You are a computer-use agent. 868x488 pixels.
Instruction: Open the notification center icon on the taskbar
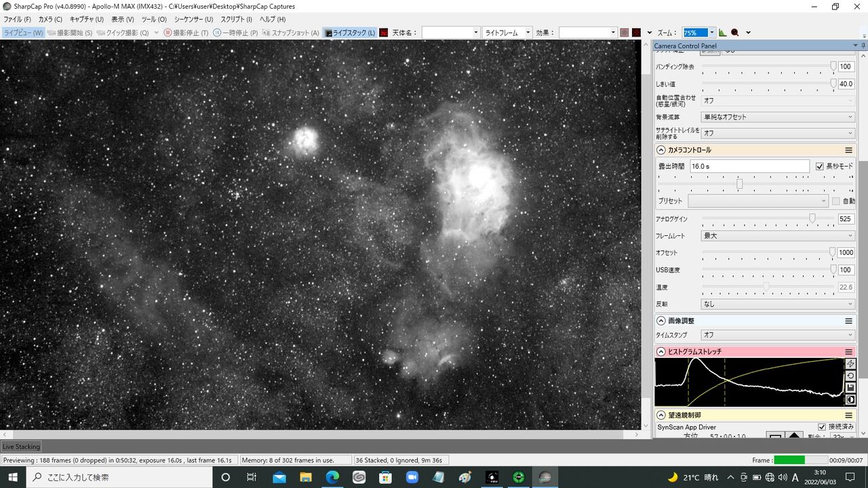point(850,477)
